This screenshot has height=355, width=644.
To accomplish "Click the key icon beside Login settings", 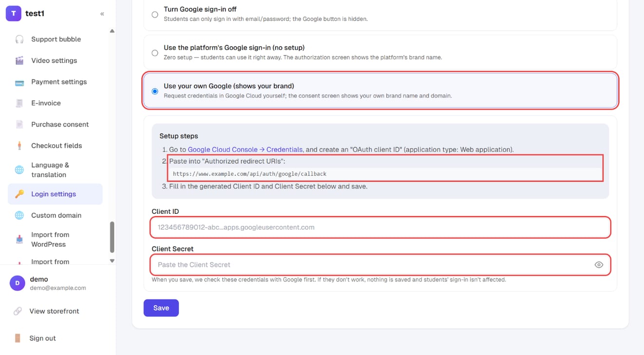I will [19, 194].
